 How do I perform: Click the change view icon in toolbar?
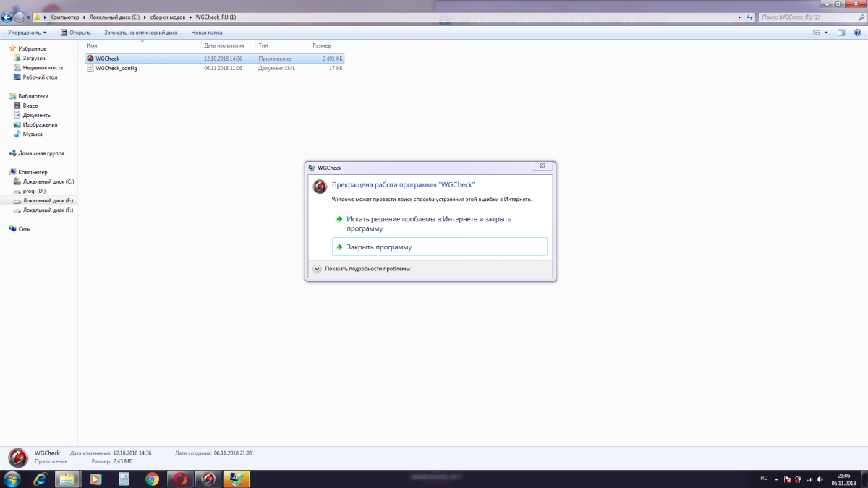click(x=816, y=33)
